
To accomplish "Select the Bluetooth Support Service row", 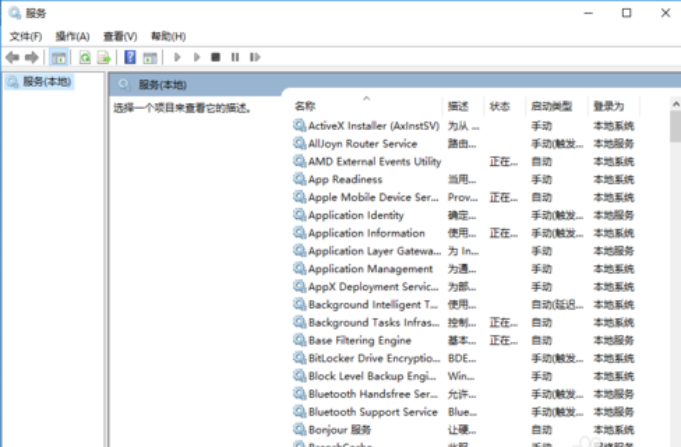I will (372, 412).
